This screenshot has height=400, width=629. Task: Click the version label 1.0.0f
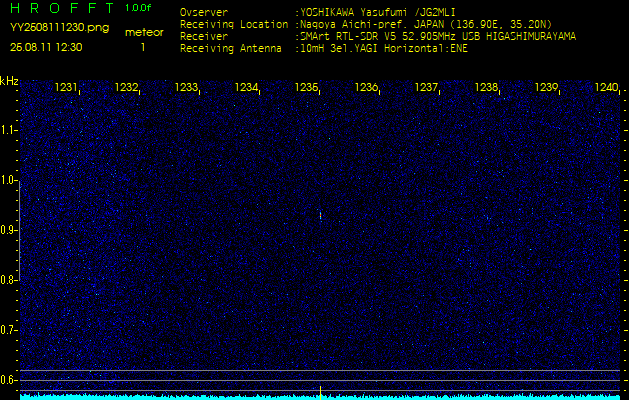[x=138, y=8]
